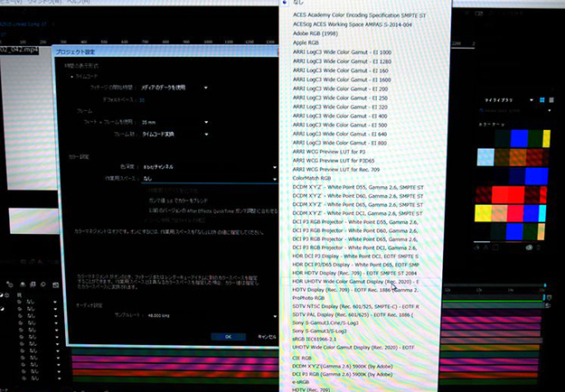
Task: Expand the Adobe Stock search dropdown arrow
Action: [x=550, y=111]
